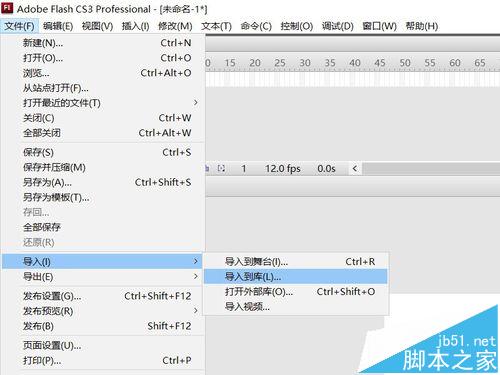Screen dimensions: 500x375
Task: Open the 窗口(W) menu
Action: 379,26
